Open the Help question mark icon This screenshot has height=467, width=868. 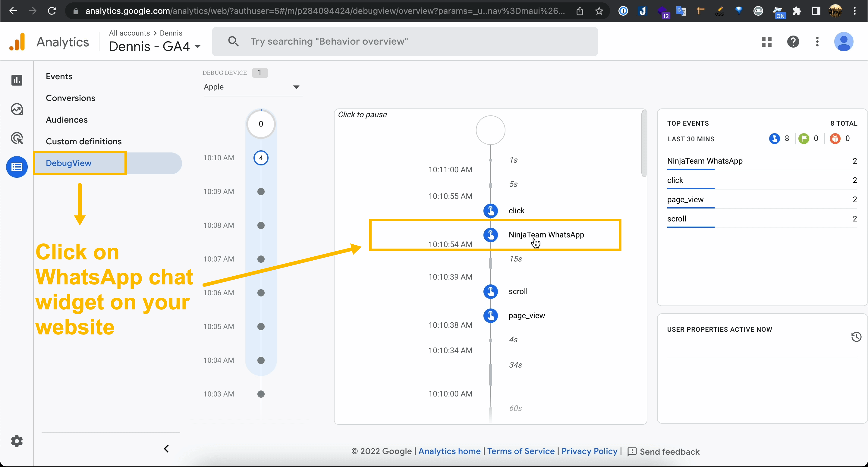click(793, 42)
